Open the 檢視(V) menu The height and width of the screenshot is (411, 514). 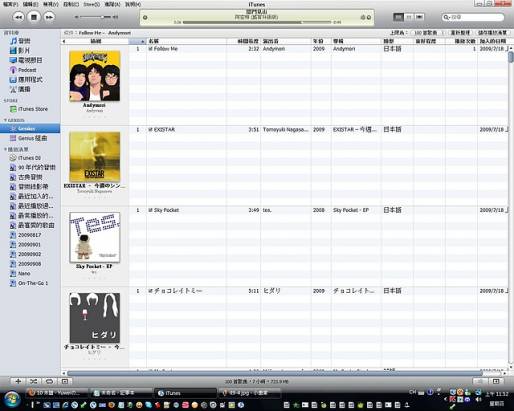tap(51, 4)
